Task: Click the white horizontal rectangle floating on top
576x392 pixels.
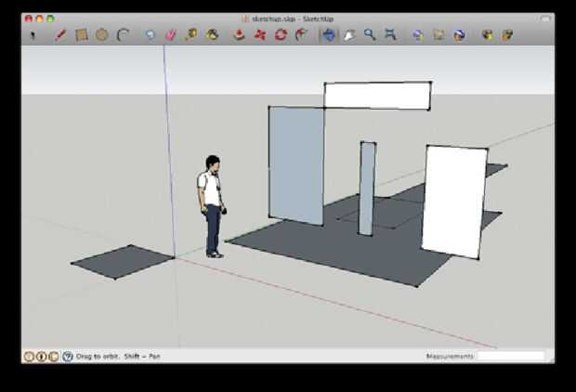Action: pos(377,96)
